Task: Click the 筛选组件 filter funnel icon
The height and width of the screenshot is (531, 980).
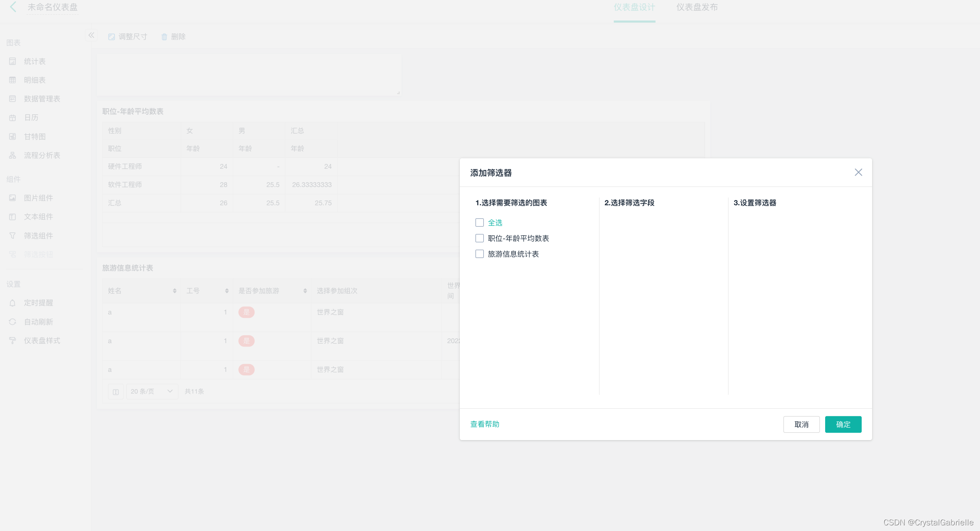Action: click(x=13, y=236)
